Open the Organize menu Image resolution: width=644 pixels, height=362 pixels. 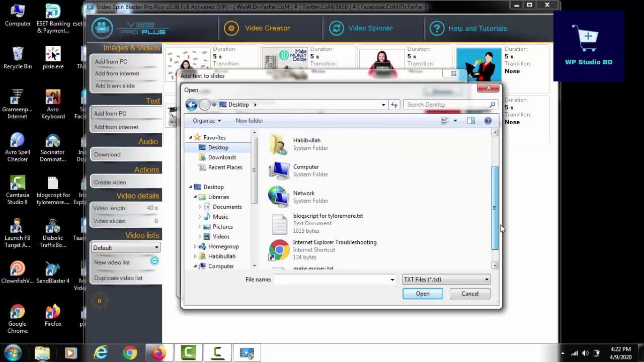[207, 121]
